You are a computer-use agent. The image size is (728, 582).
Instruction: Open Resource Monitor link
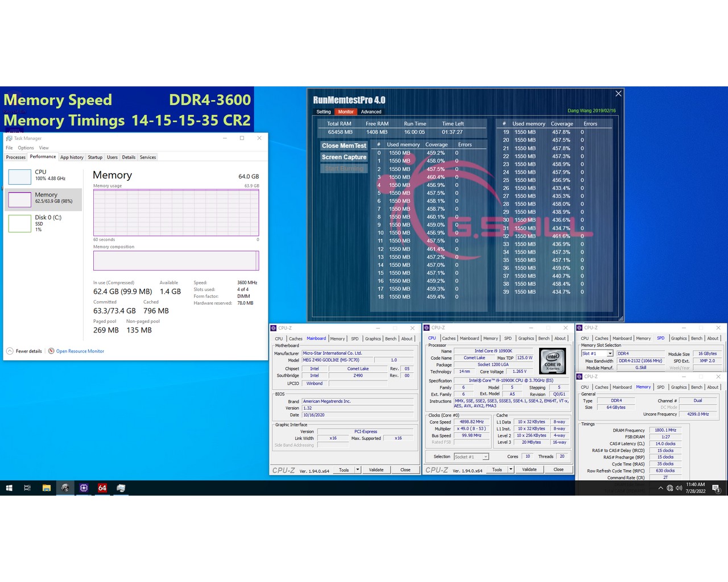(x=80, y=351)
